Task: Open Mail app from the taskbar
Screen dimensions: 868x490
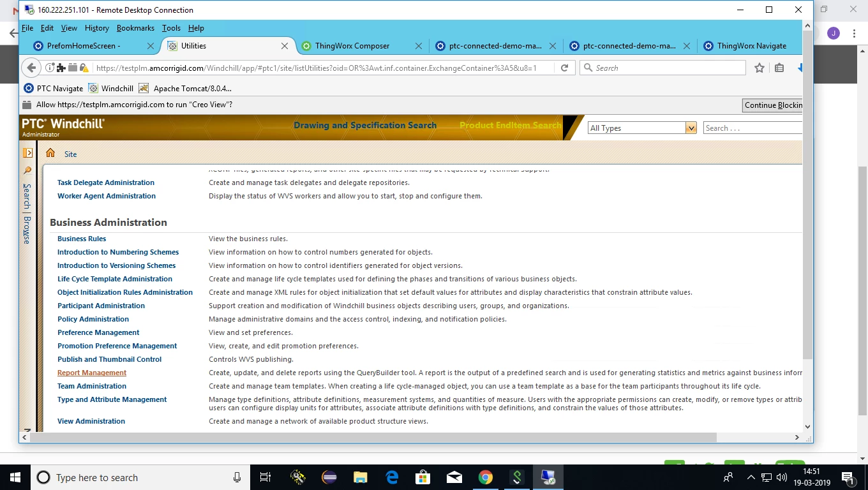Action: tap(454, 477)
